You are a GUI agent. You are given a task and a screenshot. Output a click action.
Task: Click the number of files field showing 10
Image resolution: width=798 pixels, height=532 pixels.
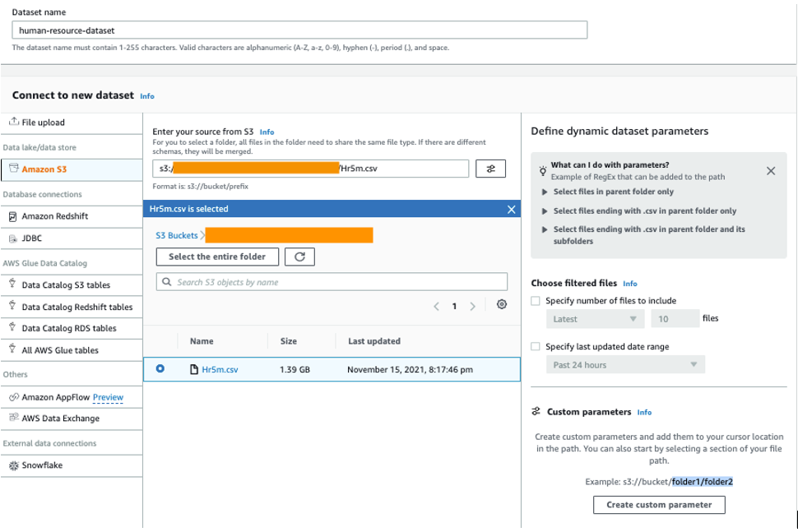click(x=675, y=319)
